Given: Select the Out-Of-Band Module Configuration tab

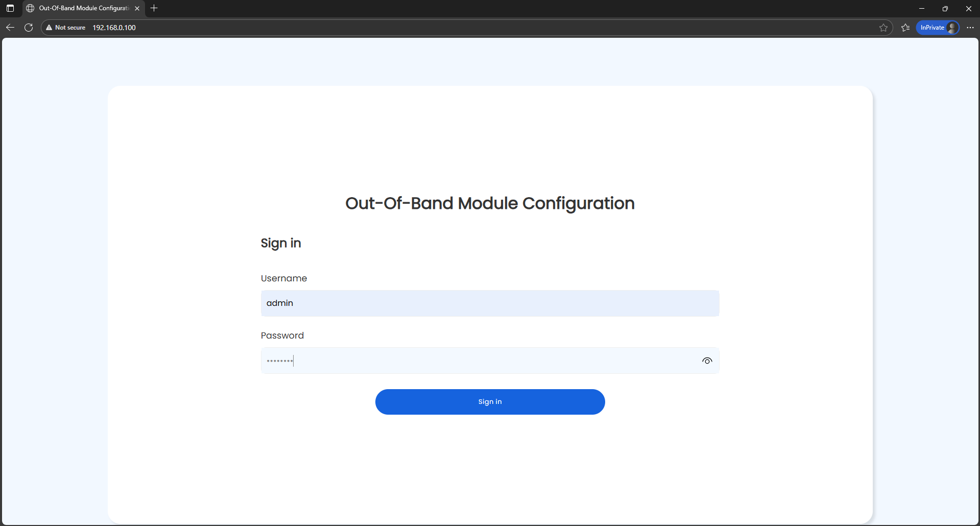Looking at the screenshot, I should (82, 8).
